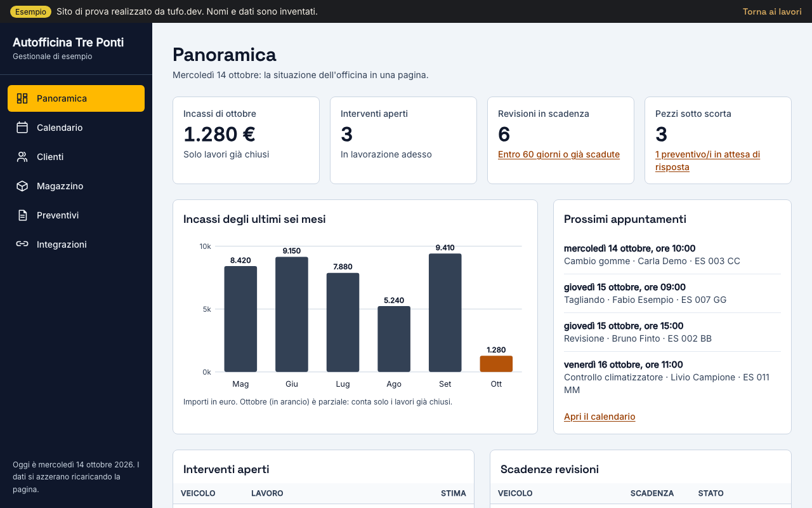The image size is (812, 508).
Task: Click the Lug bar labeled 7.880
Action: 343,323
